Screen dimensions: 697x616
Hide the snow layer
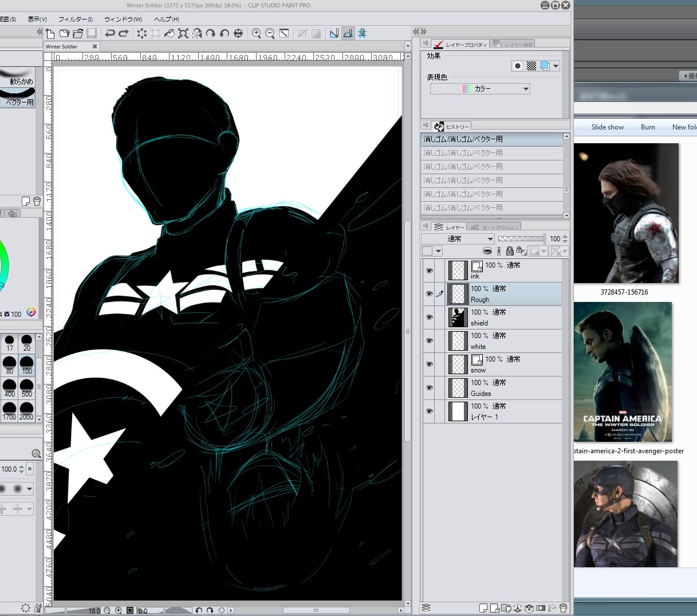[429, 364]
